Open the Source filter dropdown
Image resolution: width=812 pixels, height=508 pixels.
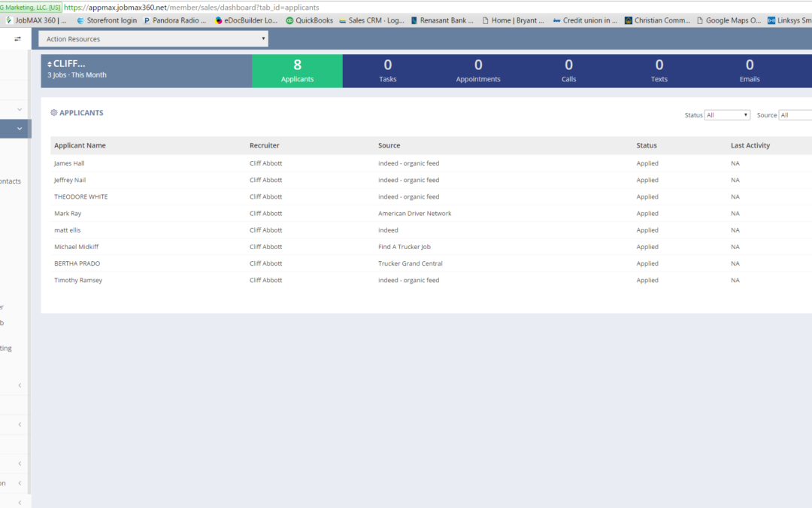[x=795, y=115]
